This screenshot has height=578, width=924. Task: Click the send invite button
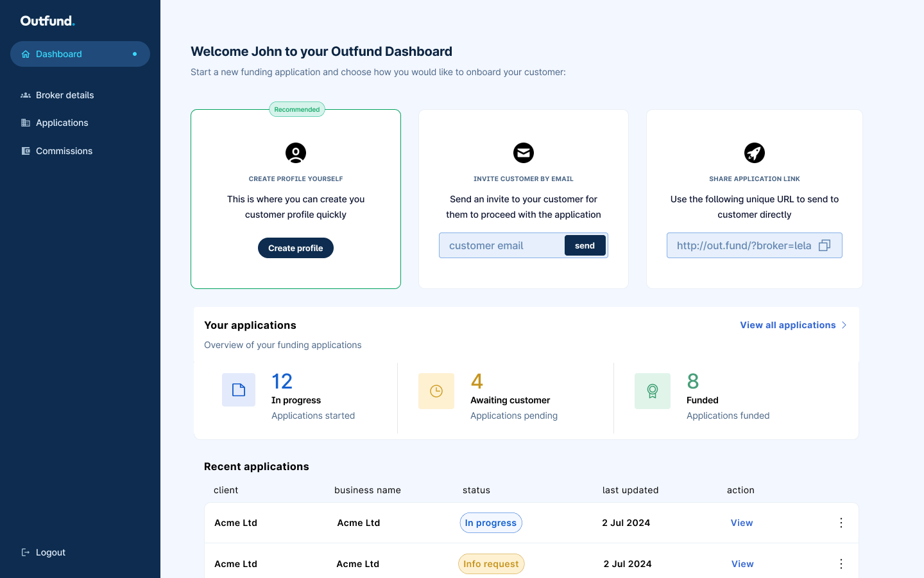pyautogui.click(x=585, y=245)
